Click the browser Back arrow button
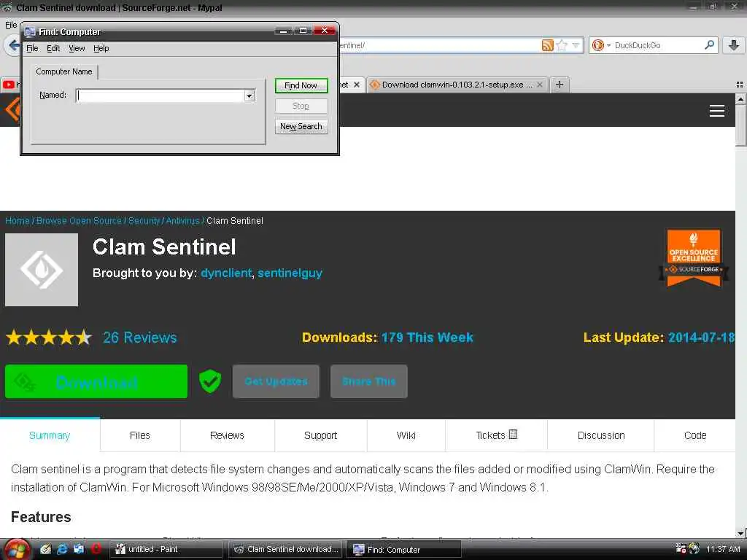Screen dimensions: 747x560 pos(13,45)
